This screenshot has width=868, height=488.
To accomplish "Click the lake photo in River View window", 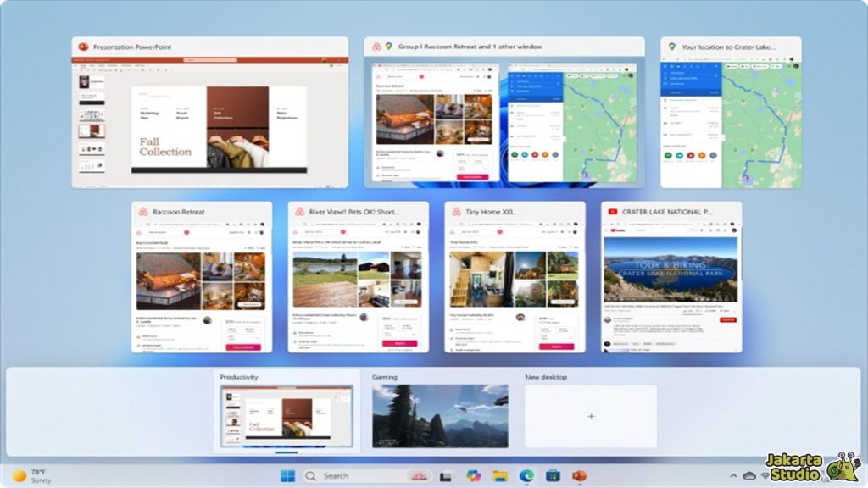I will coord(325,280).
